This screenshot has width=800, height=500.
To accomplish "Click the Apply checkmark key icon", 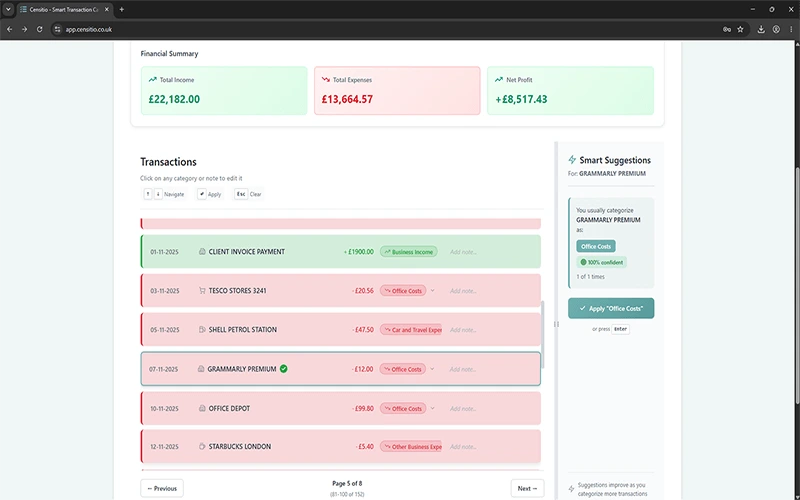I will 202,194.
